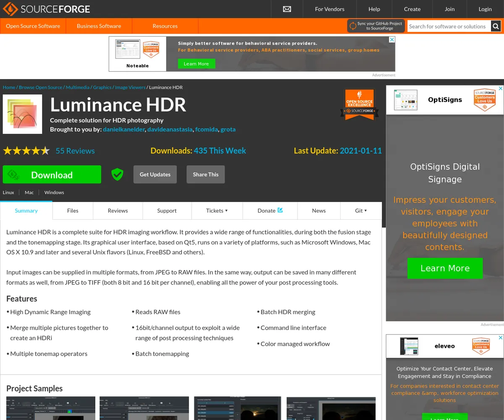
Task: Click the green verified shield icon
Action: coord(117,174)
